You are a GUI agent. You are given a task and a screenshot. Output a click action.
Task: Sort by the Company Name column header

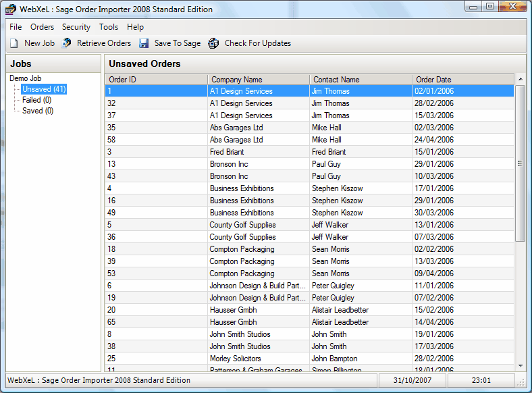coord(259,80)
